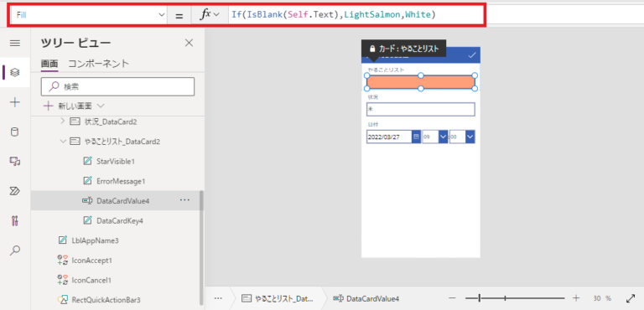Viewport: 644px width, 310px height.
Task: Select 状況_DataCard2 in the tree
Action: pyautogui.click(x=111, y=121)
